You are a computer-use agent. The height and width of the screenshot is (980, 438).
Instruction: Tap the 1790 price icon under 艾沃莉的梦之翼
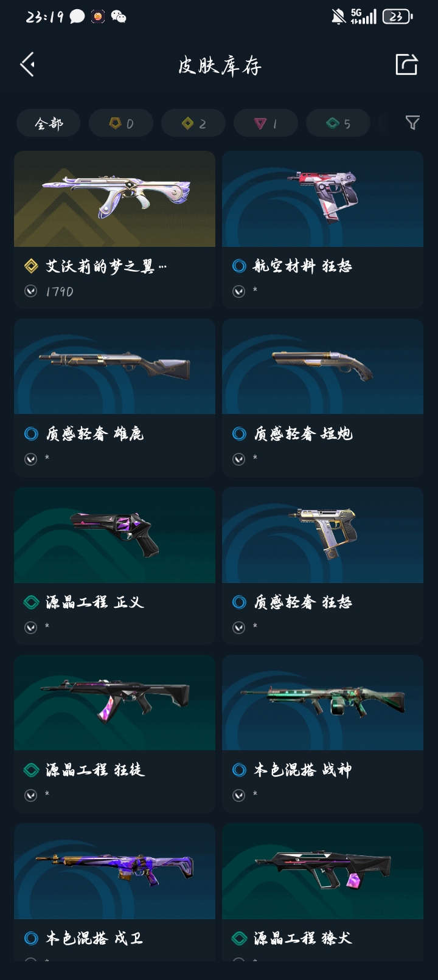point(30,291)
